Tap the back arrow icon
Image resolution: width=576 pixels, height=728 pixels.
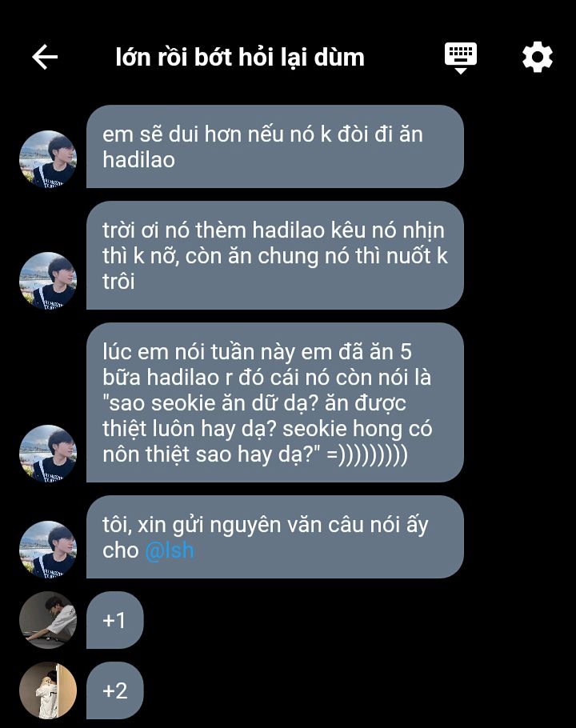click(x=45, y=57)
